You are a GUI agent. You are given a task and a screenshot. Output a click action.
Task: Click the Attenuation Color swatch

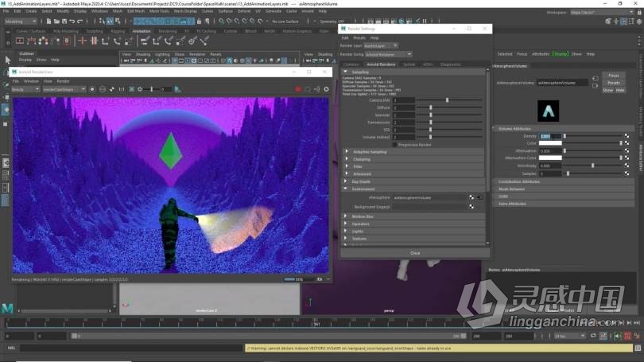coord(550,158)
